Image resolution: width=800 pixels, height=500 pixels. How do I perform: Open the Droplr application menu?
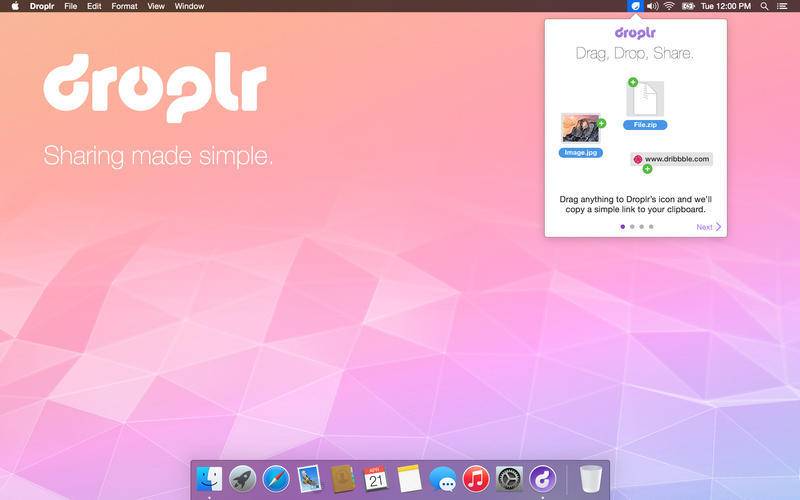tap(42, 6)
